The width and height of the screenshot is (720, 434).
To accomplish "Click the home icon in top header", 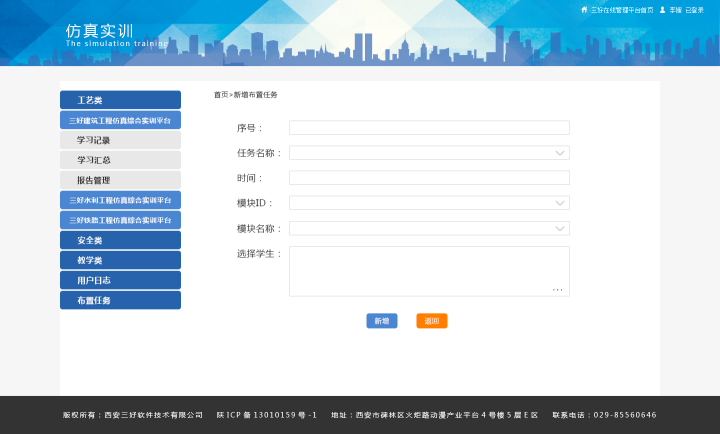I will click(584, 10).
